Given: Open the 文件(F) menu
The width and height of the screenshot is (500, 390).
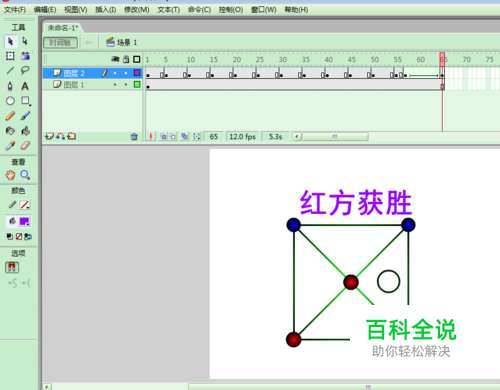Looking at the screenshot, I should coord(15,10).
